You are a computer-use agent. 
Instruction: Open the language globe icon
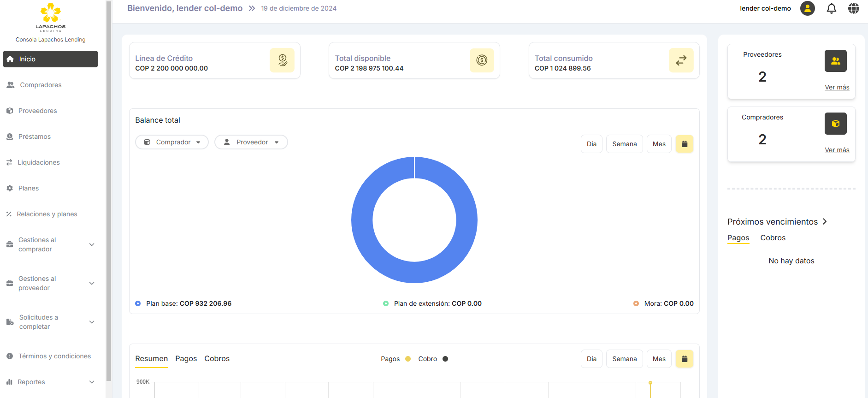[x=853, y=8]
